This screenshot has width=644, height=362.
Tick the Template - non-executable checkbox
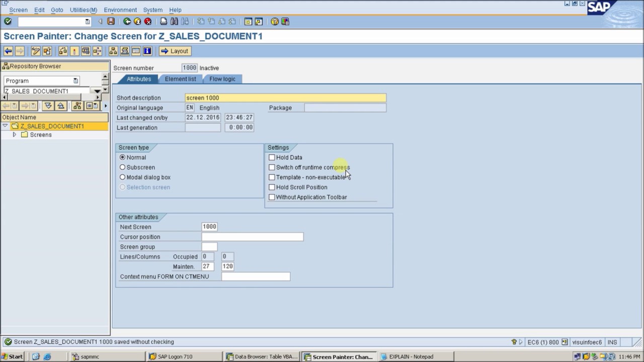(272, 177)
